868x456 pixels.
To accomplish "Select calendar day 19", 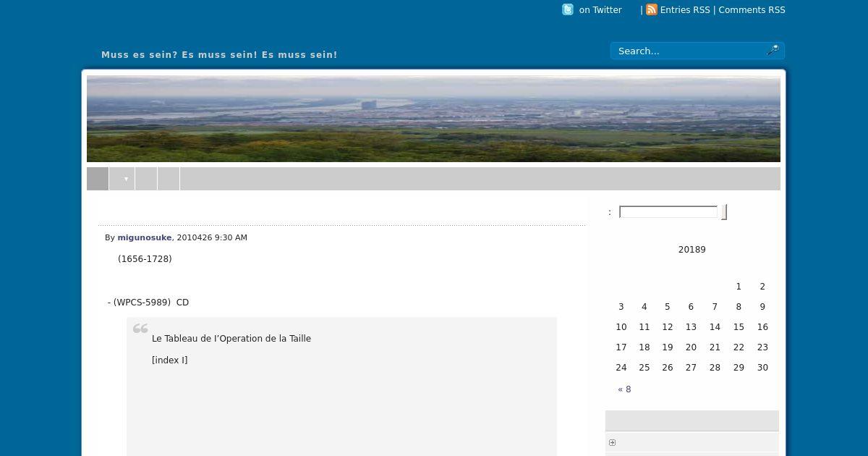I will tap(668, 347).
